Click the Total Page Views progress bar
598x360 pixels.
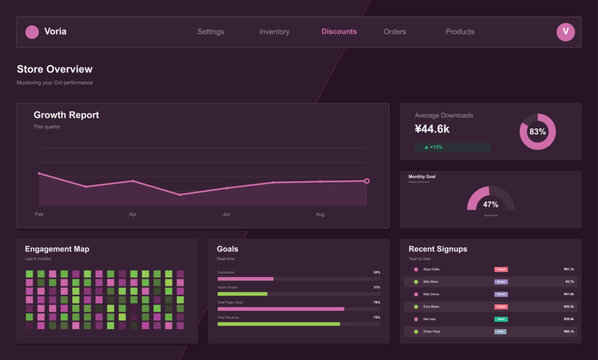[299, 309]
